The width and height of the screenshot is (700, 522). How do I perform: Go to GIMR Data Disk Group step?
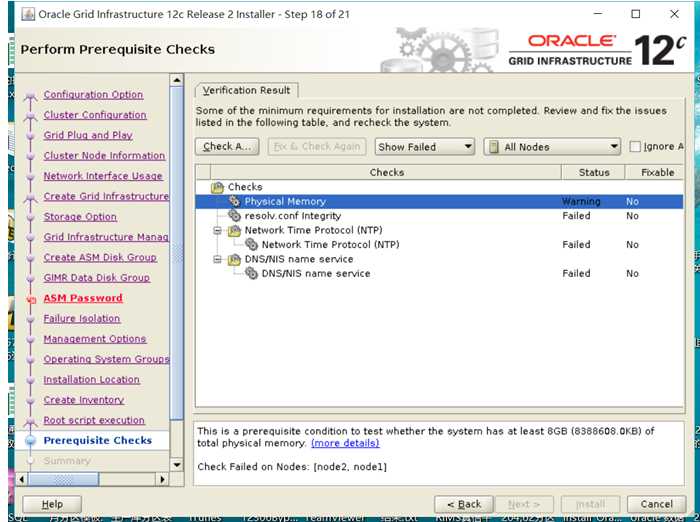pyautogui.click(x=96, y=278)
